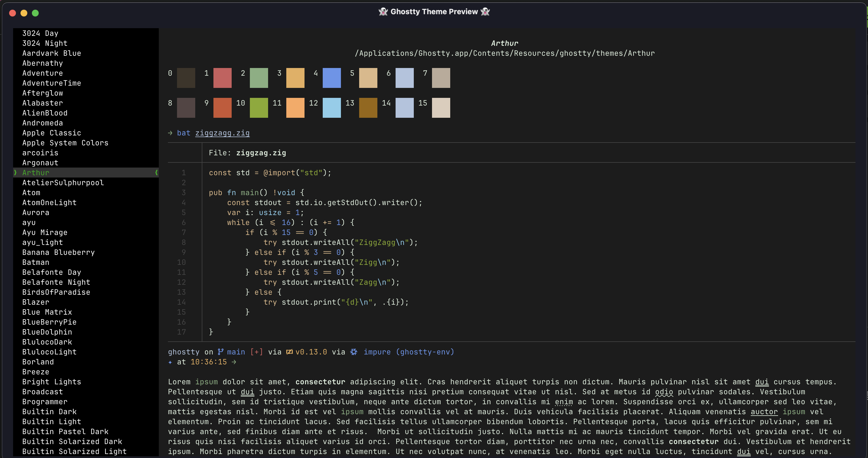Click the File: ziggzag.zig header
Image resolution: width=868 pixels, height=458 pixels.
(247, 153)
